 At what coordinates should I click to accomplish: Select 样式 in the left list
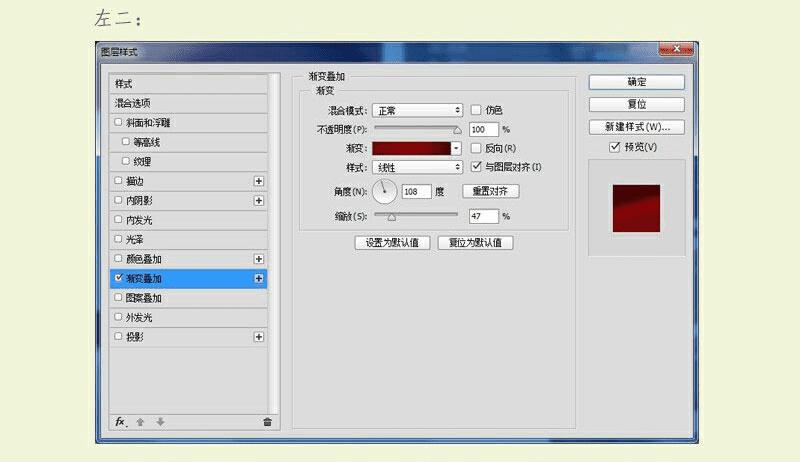[188, 84]
